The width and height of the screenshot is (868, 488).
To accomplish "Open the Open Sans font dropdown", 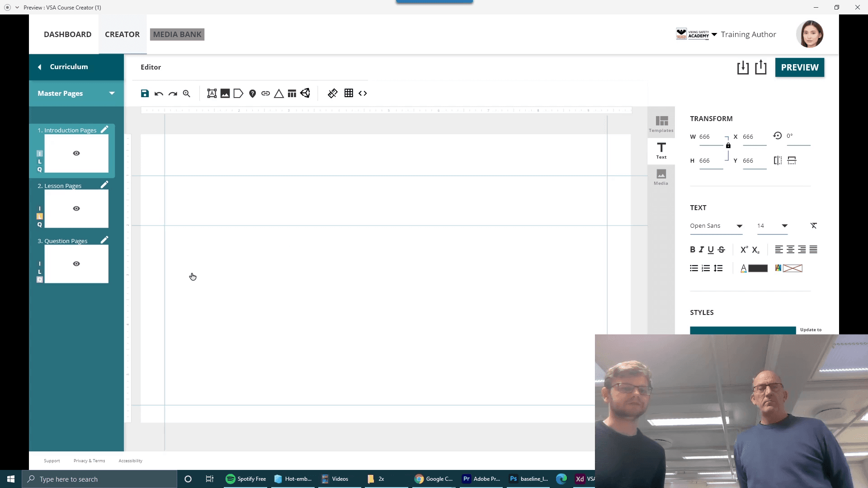I will (x=716, y=226).
